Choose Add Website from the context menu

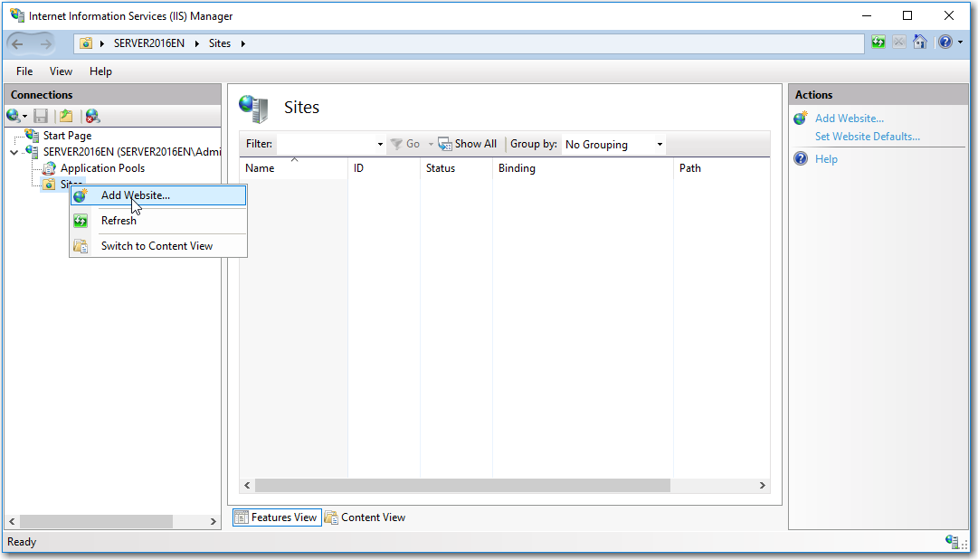(158, 195)
